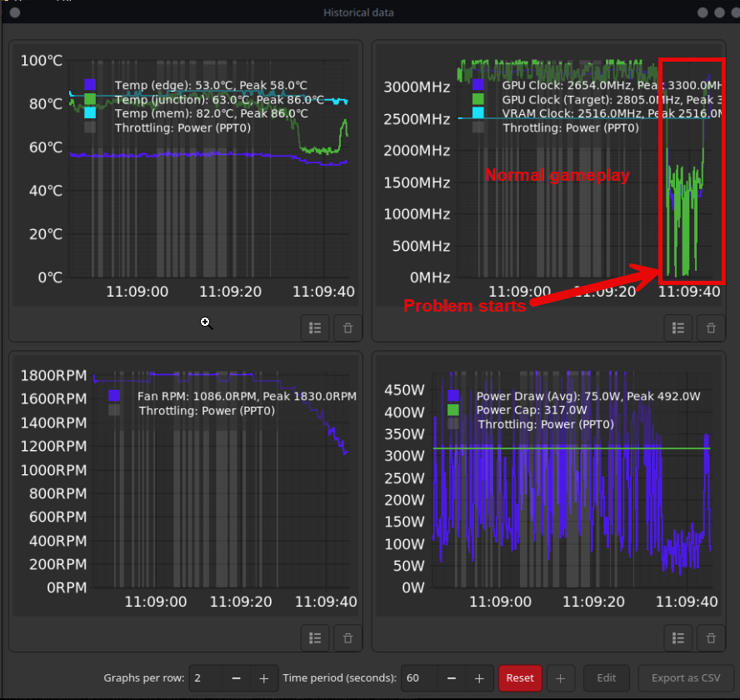This screenshot has width=740, height=700.
Task: Export historical data as CSV
Action: coord(685,678)
